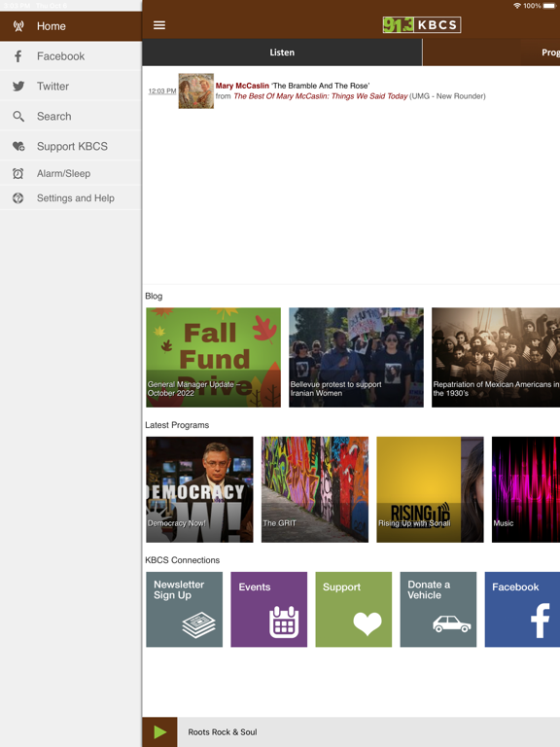Viewport: 560px width, 747px height.
Task: Open the blue Facebook connections tile
Action: [522, 609]
